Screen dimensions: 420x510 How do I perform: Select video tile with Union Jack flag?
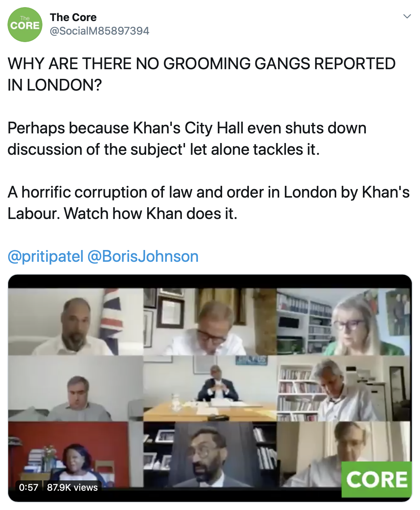click(x=76, y=322)
